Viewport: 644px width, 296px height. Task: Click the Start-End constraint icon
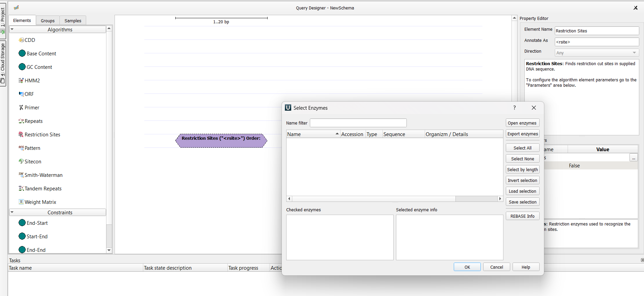[x=22, y=236]
